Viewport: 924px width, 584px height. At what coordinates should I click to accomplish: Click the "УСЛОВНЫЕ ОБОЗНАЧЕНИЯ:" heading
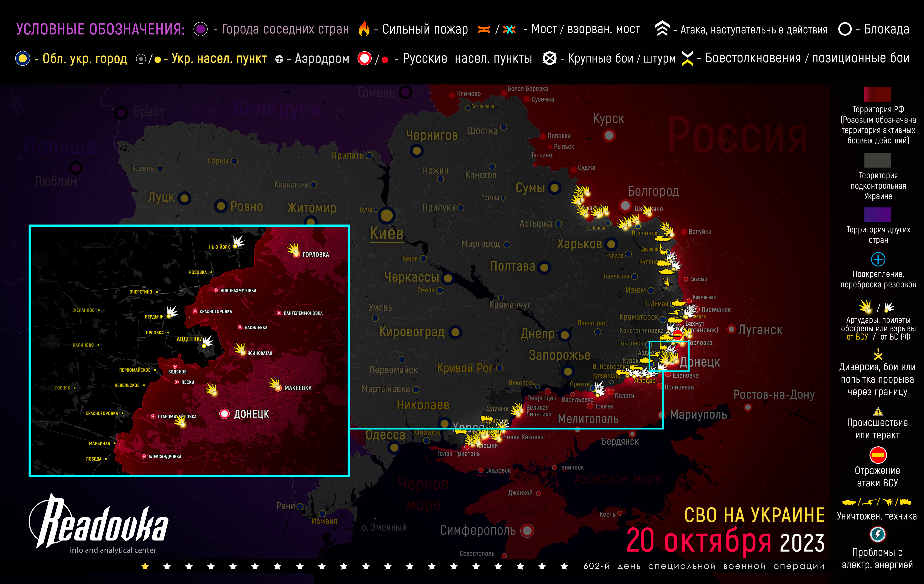tap(101, 29)
